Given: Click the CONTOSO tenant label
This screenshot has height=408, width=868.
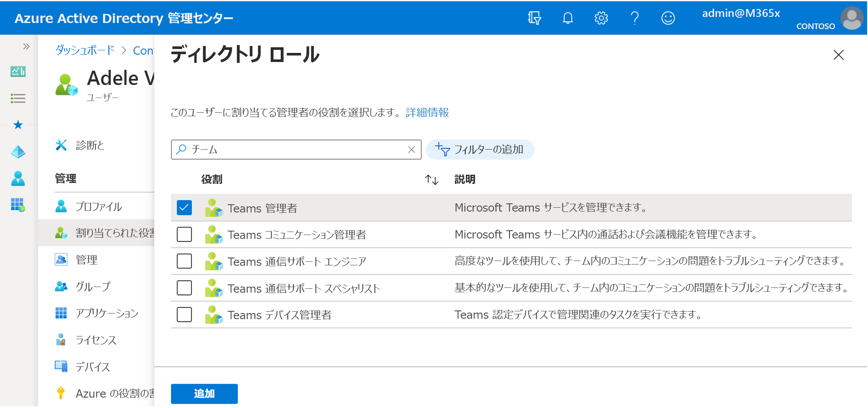Looking at the screenshot, I should coord(815,26).
